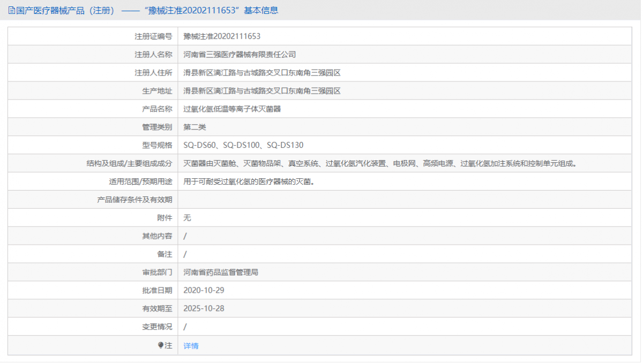Select the slash value in the 备注 row
Screen dimensions: 643x364
(x=185, y=254)
